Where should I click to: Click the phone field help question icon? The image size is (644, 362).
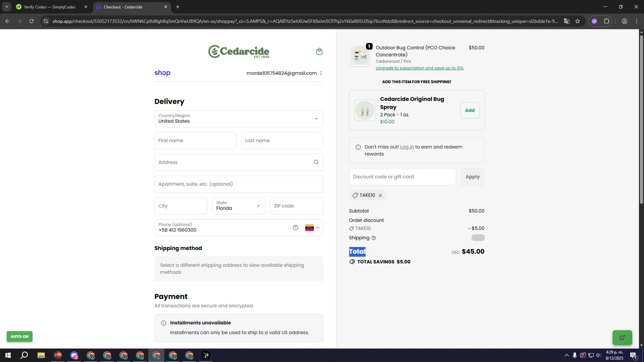295,228
